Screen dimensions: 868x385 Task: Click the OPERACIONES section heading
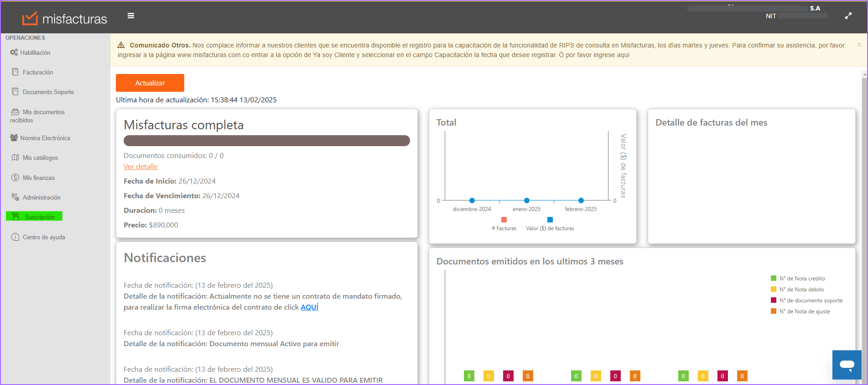pos(25,38)
